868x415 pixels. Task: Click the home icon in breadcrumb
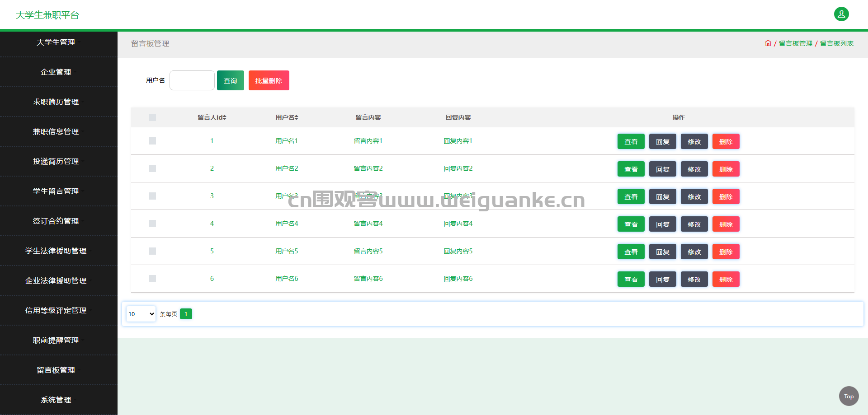(x=768, y=43)
